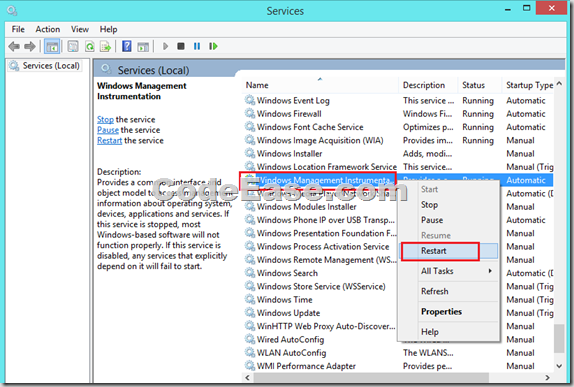Click gear icon beside Windows Update
574x387 pixels.
tap(250, 312)
